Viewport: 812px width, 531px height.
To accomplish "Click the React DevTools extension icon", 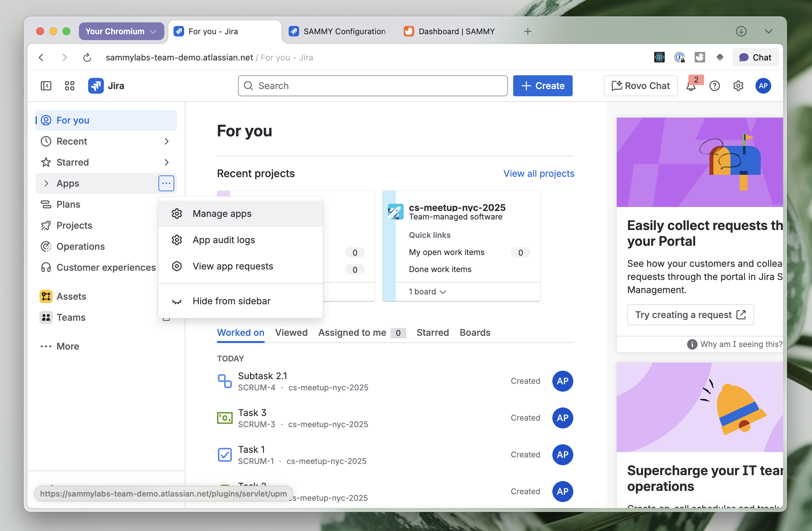I will tap(659, 57).
